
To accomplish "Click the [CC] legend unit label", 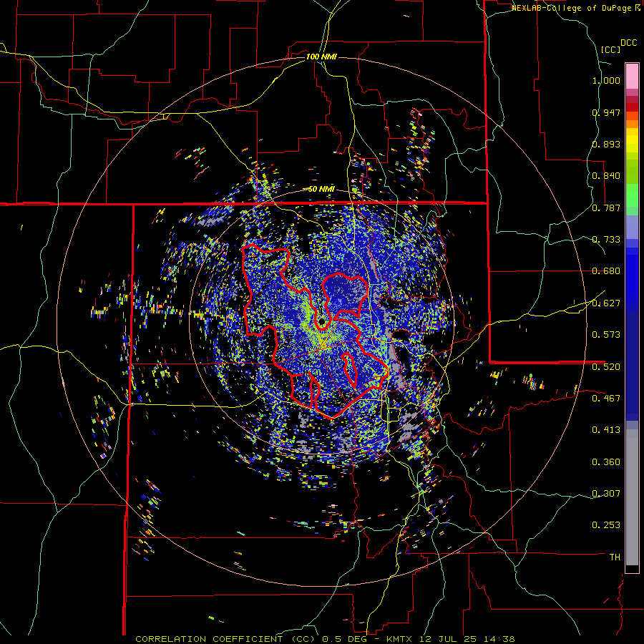I will pos(610,49).
